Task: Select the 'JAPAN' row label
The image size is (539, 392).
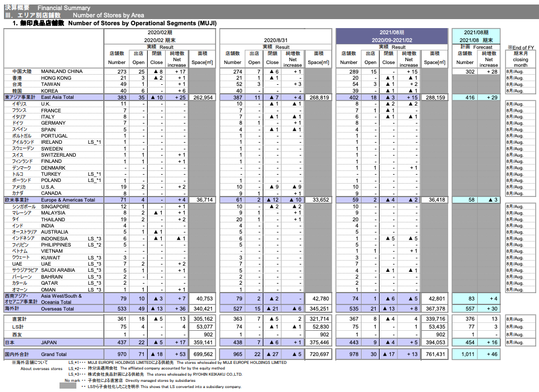Action: pyautogui.click(x=49, y=343)
